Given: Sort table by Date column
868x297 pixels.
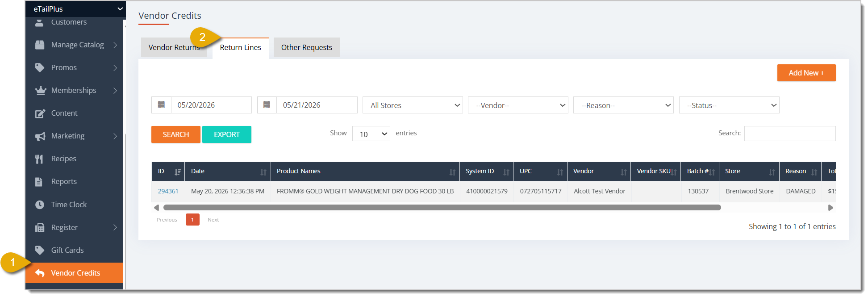Looking at the screenshot, I should pyautogui.click(x=228, y=172).
